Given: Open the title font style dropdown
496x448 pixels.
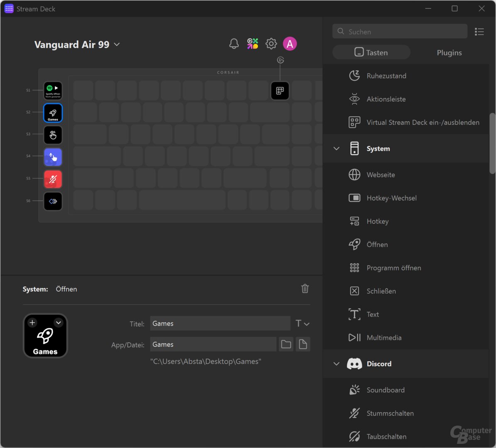Looking at the screenshot, I should 303,324.
